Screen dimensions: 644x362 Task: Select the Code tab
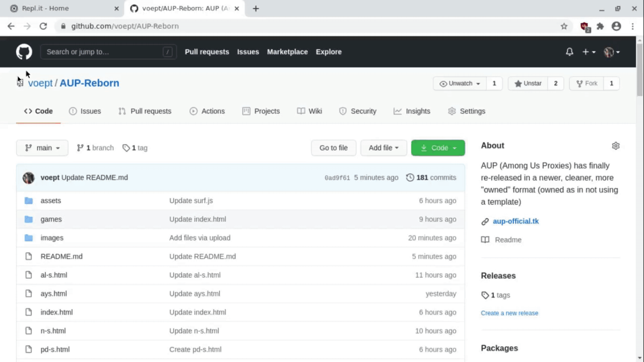tap(38, 111)
